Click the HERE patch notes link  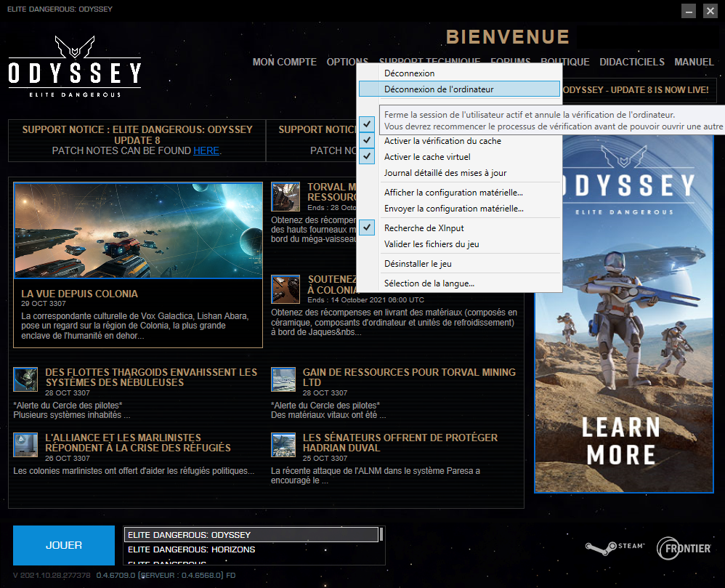click(x=206, y=151)
